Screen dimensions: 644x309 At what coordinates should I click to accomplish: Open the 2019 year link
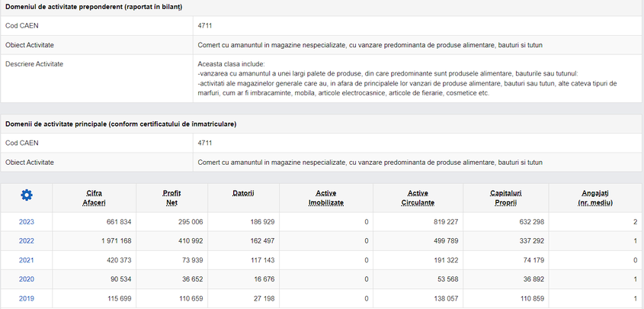(27, 298)
